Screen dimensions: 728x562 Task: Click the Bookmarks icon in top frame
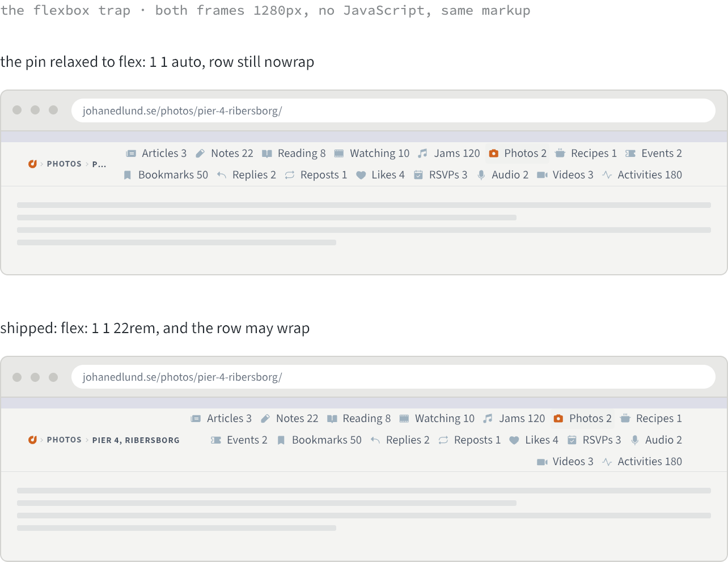click(x=128, y=175)
